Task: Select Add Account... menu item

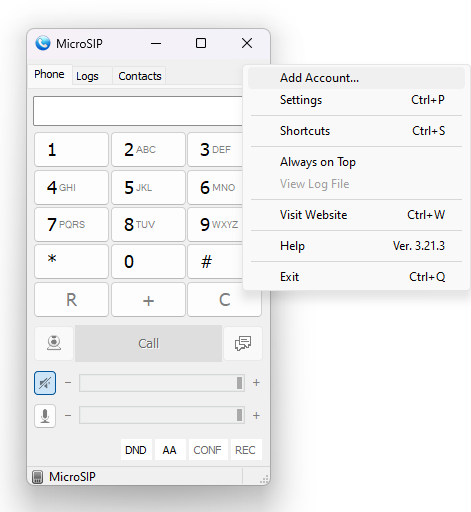Action: coord(356,78)
